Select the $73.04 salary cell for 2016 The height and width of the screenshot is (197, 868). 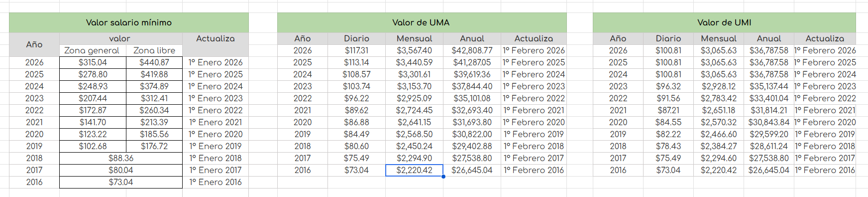[121, 182]
